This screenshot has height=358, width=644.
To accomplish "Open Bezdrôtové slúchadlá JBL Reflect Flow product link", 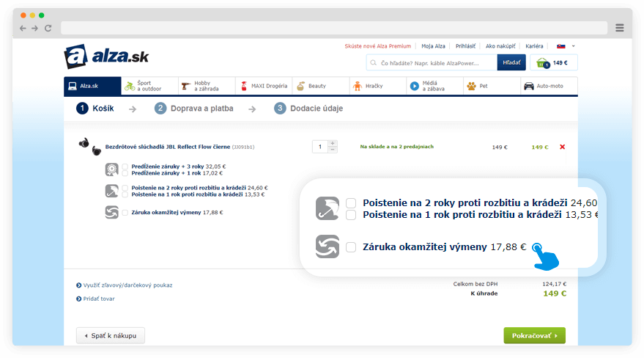I will [168, 147].
